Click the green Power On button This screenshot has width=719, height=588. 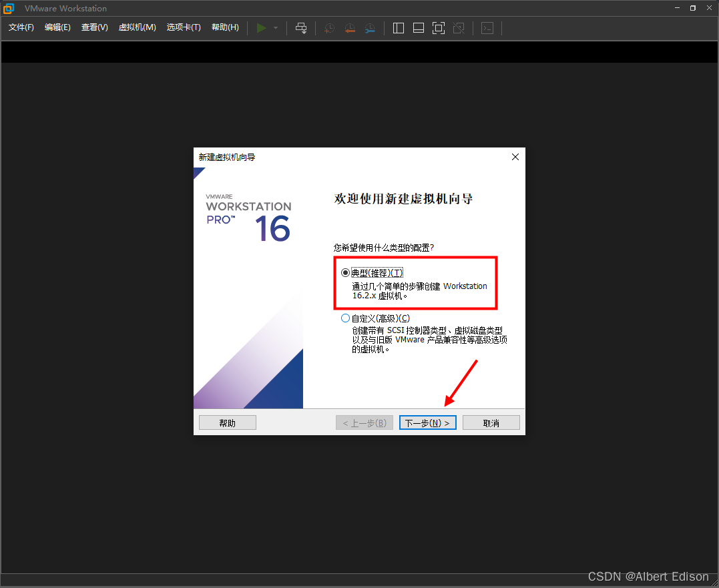pyautogui.click(x=261, y=28)
